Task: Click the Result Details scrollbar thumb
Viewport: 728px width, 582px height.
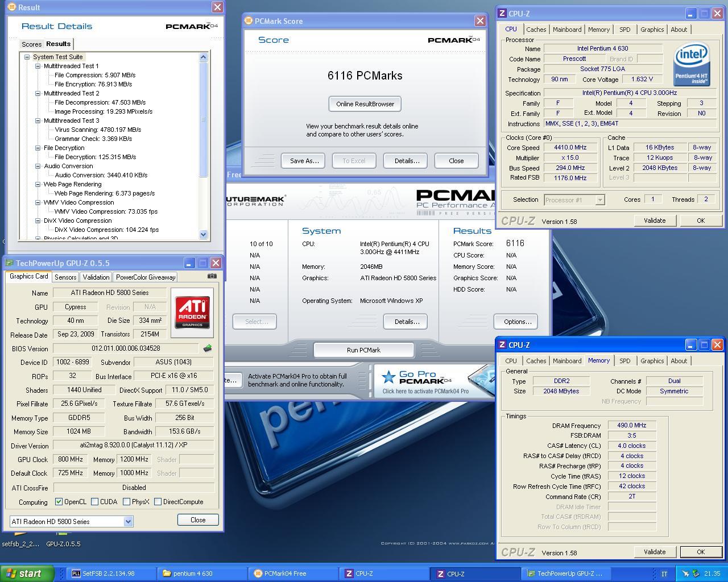Action: point(204,119)
